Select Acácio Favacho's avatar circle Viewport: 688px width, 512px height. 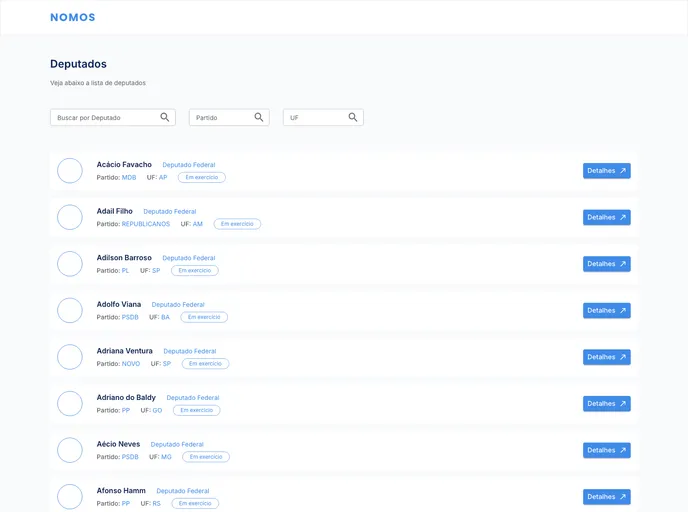[70, 171]
